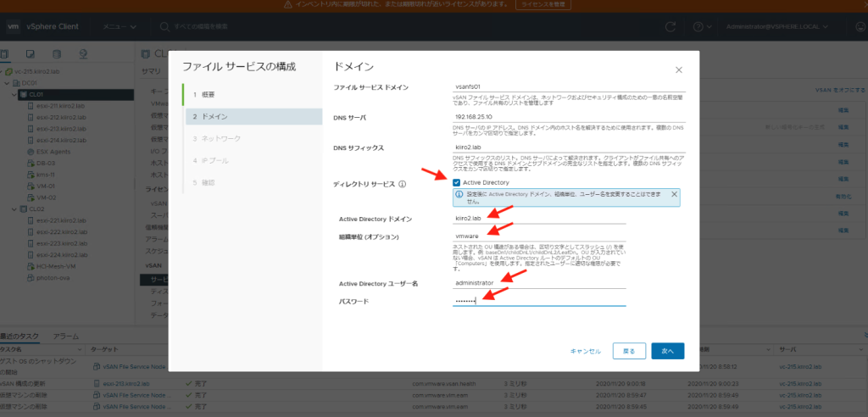The height and width of the screenshot is (417, 868).
Task: Select wizard step 4 IP プール
Action: pyautogui.click(x=253, y=160)
